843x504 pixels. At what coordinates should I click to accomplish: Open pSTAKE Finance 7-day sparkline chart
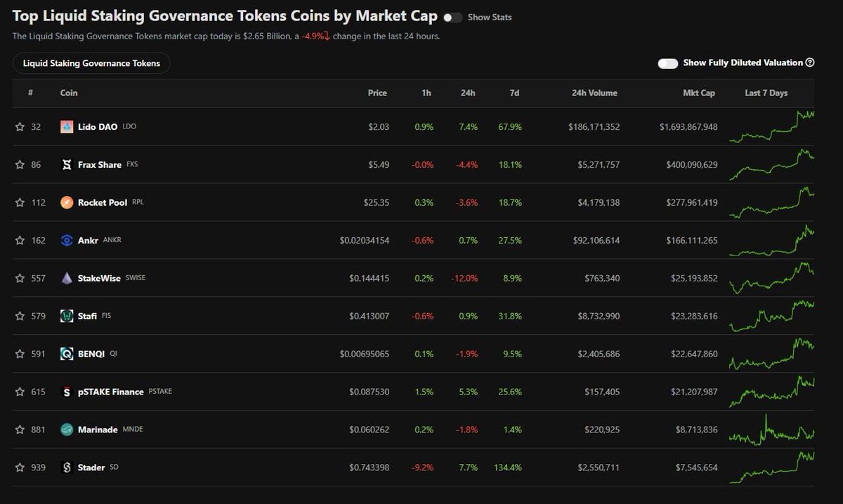772,392
